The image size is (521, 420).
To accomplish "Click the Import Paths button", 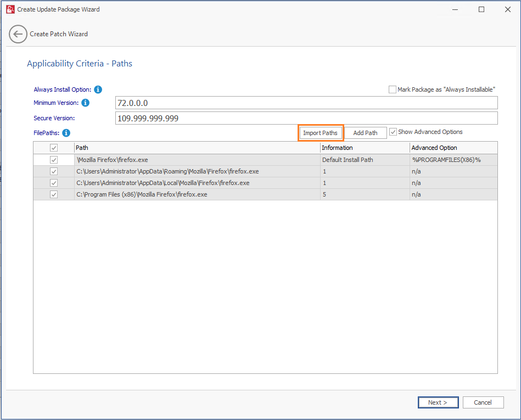I will click(x=320, y=133).
